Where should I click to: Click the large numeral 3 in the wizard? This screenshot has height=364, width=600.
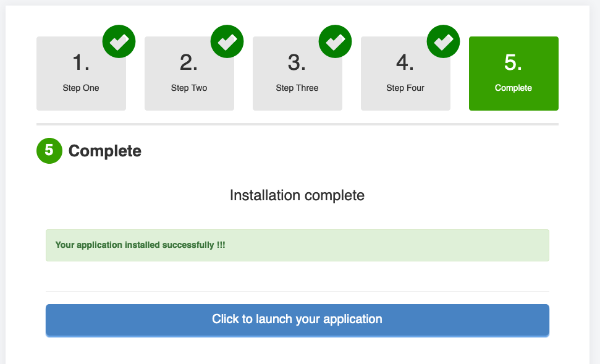[297, 63]
